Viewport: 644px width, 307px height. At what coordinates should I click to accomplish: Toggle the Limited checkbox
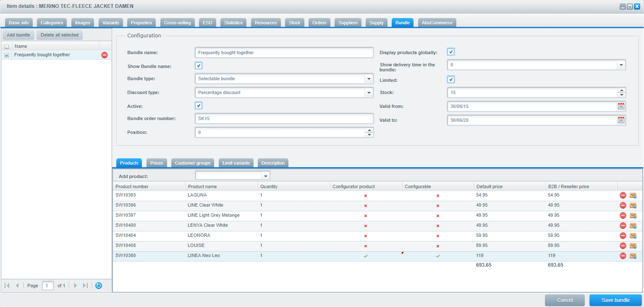[451, 79]
